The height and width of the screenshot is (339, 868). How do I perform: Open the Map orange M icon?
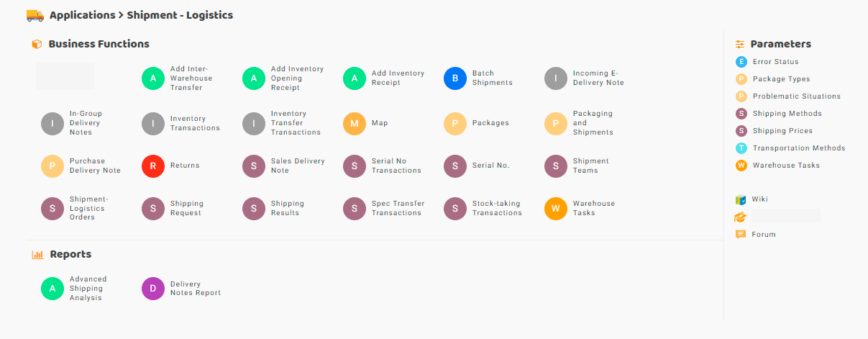click(x=355, y=124)
